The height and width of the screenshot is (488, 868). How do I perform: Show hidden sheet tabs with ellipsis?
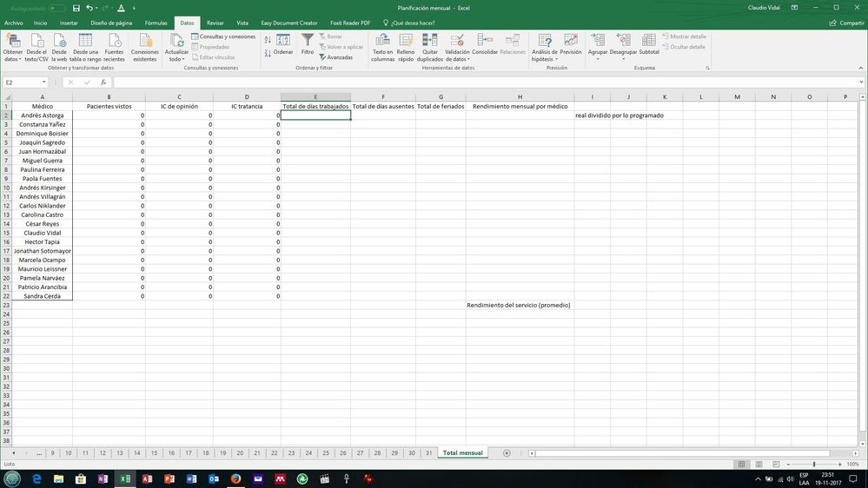coord(39,452)
